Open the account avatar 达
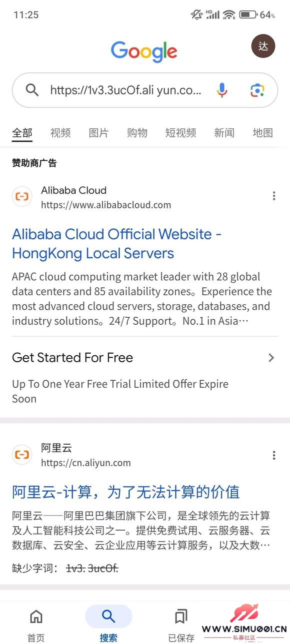Image resolution: width=290 pixels, height=644 pixels. pos(263,46)
